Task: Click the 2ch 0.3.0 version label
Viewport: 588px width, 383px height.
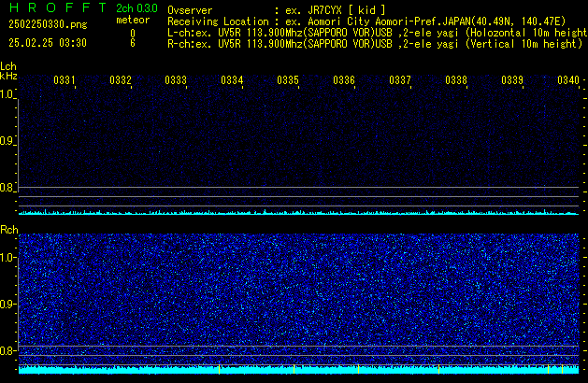Action: [x=136, y=8]
